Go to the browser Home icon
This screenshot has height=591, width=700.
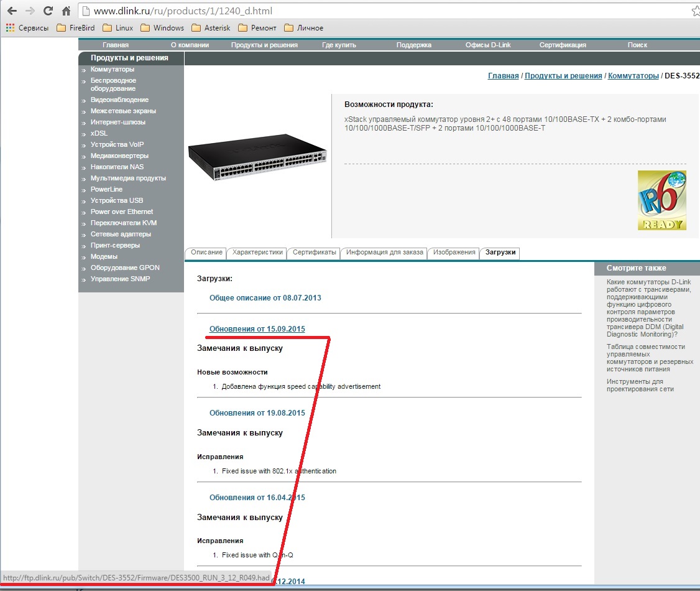coord(66,11)
